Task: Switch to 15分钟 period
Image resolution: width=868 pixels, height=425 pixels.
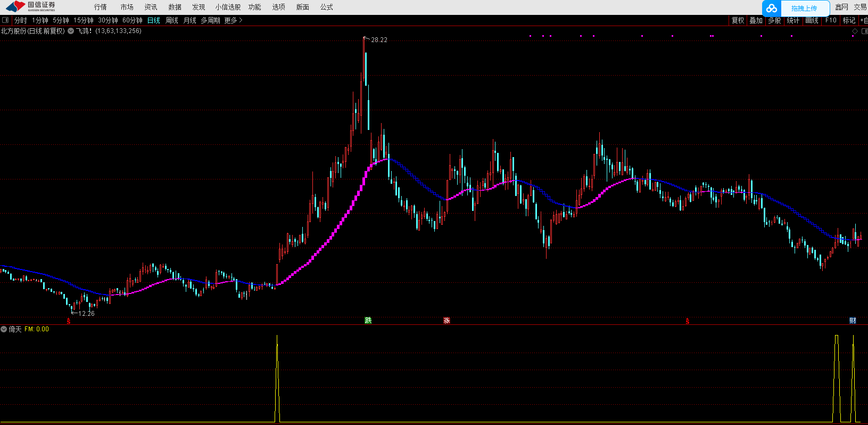Action: 84,20
